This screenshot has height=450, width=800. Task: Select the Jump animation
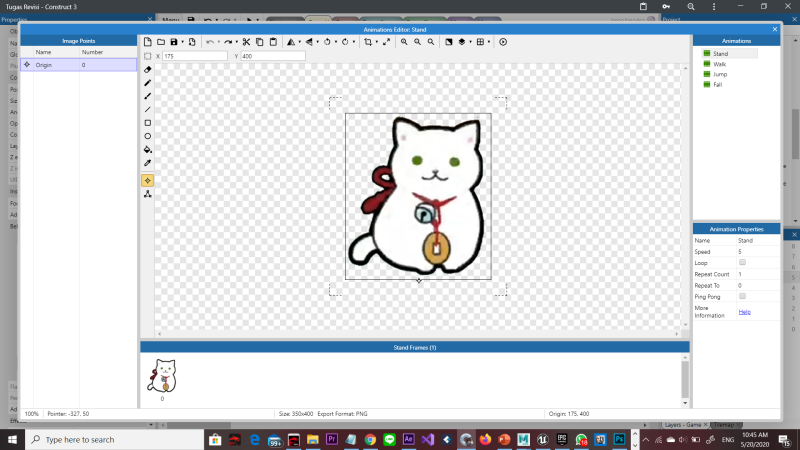(x=720, y=74)
